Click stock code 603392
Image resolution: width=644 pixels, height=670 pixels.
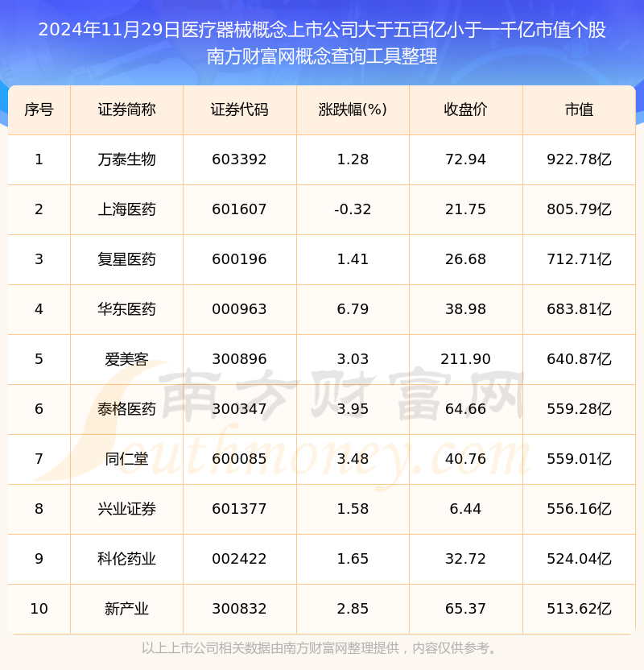239,159
